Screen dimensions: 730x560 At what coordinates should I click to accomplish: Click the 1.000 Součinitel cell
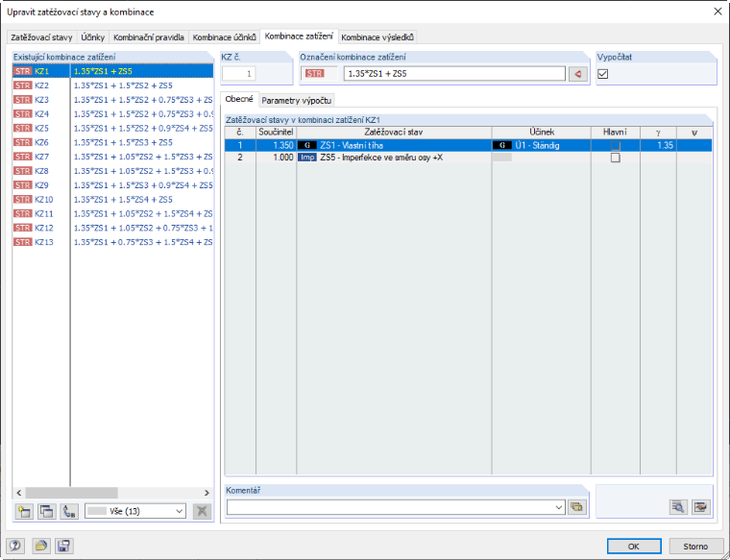point(276,158)
